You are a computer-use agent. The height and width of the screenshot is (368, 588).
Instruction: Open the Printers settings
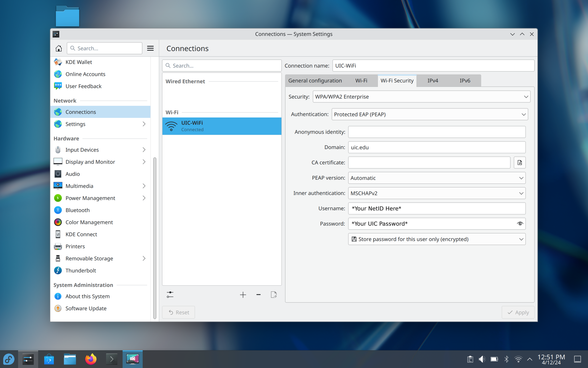point(100,246)
